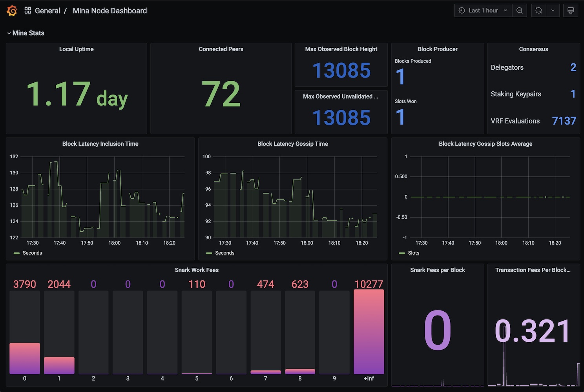The height and width of the screenshot is (392, 584).
Task: Open the General folder breadcrumb
Action: tap(47, 11)
